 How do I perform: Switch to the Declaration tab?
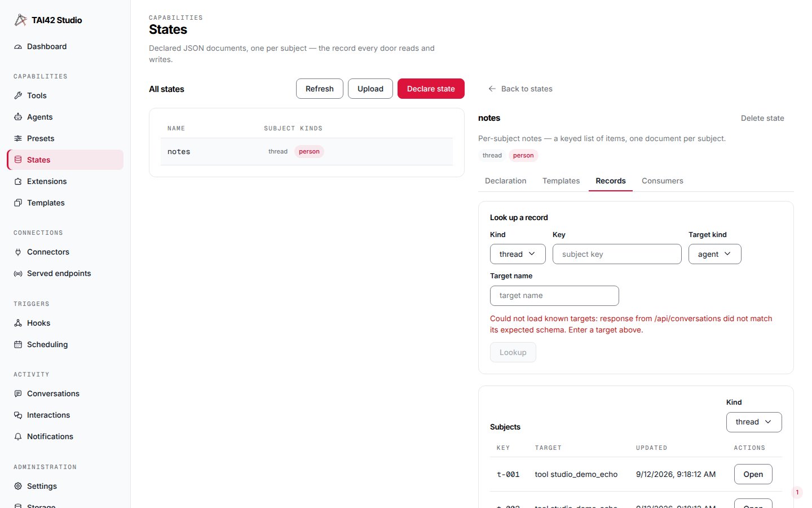point(505,181)
